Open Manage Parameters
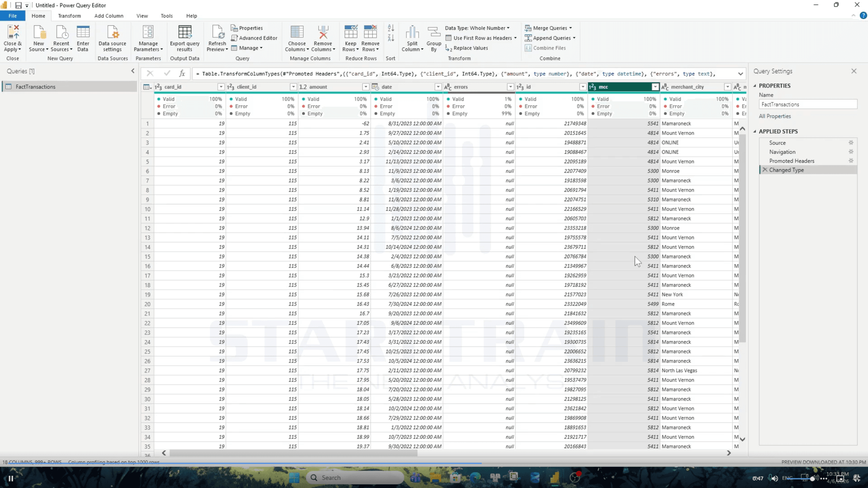The image size is (868, 488). point(148,38)
